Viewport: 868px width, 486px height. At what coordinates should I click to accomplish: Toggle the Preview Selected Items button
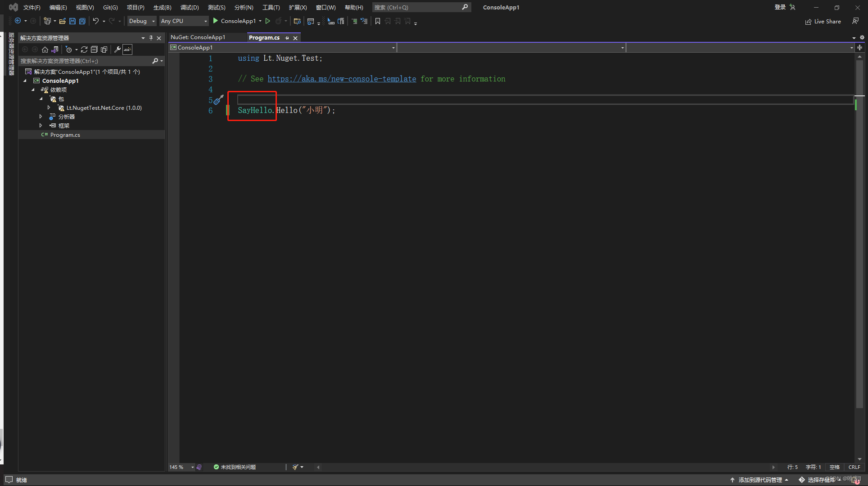tap(128, 49)
